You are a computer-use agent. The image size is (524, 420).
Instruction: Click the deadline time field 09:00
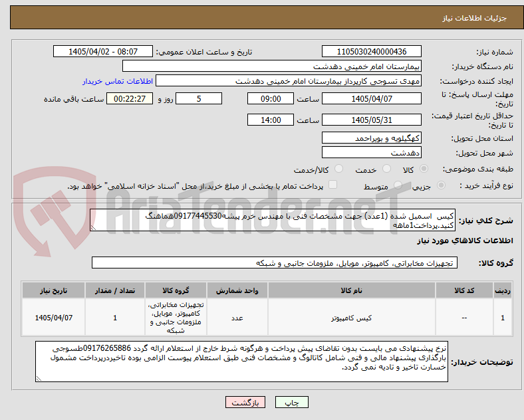pyautogui.click(x=271, y=99)
